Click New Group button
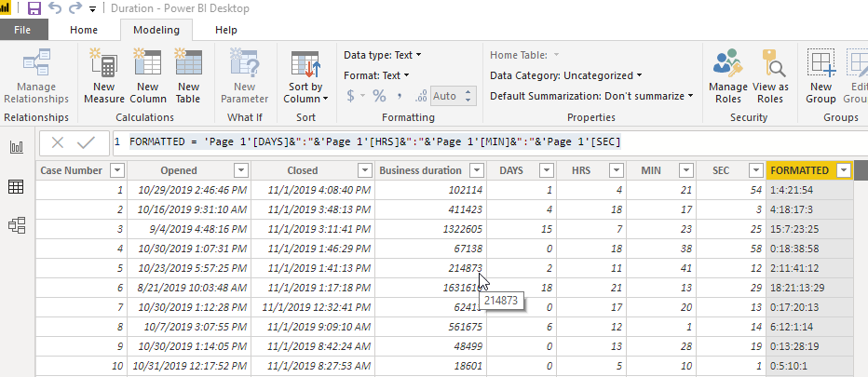Viewport: 868px width, 377px height. (x=821, y=76)
